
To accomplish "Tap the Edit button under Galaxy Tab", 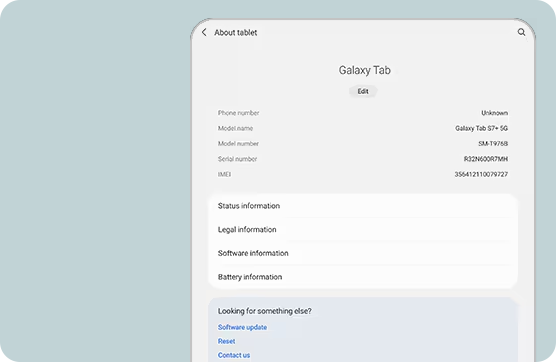I will 363,91.
